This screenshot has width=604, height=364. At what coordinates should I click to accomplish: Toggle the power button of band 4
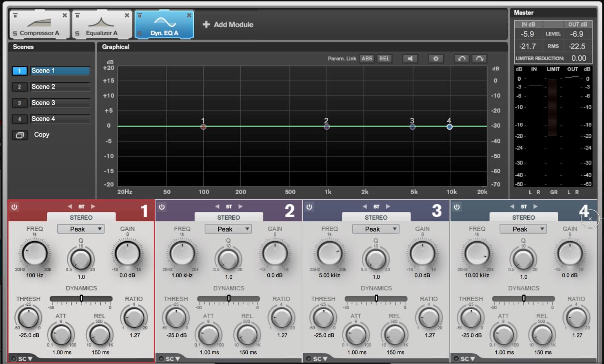(457, 207)
